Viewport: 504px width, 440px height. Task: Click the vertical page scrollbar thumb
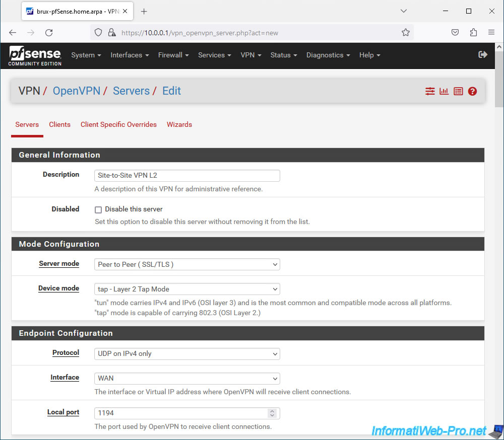499,80
